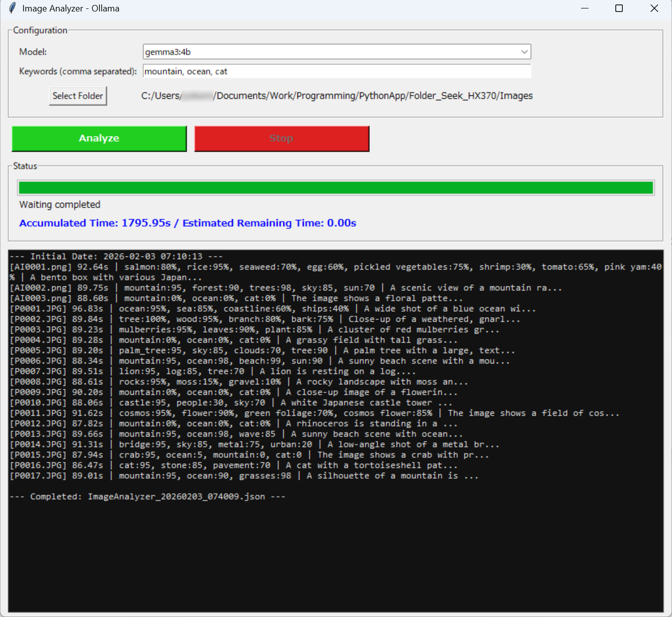Click the 'Keywords (comma separated):' label
Viewport: 672px width, 617px height.
pyautogui.click(x=78, y=71)
